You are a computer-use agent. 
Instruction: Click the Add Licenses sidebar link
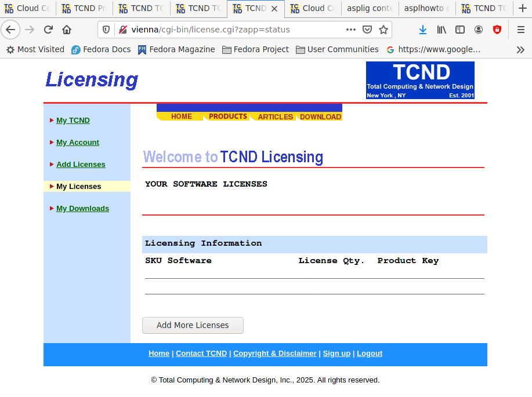[x=81, y=165]
